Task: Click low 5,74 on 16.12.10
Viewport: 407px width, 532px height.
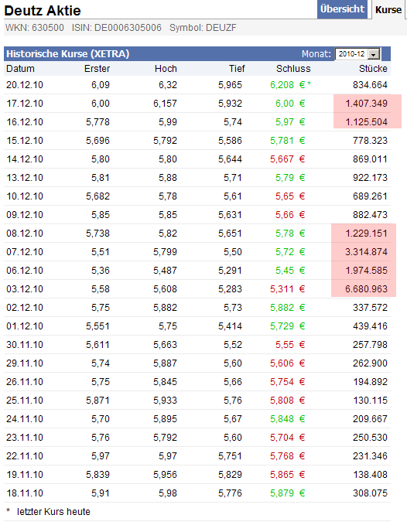Action: pos(233,122)
